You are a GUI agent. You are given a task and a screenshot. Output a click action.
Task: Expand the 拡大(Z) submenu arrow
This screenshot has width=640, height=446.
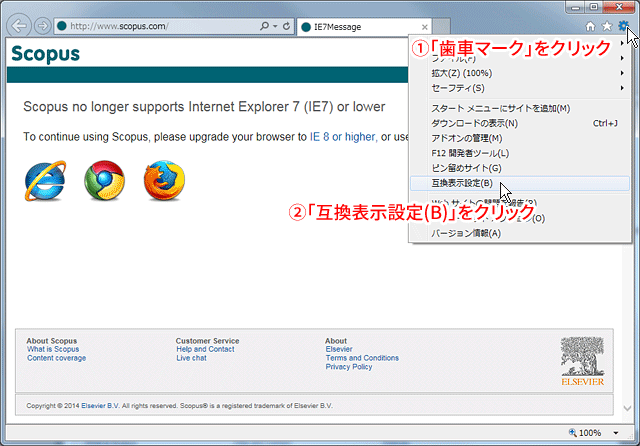[x=622, y=73]
